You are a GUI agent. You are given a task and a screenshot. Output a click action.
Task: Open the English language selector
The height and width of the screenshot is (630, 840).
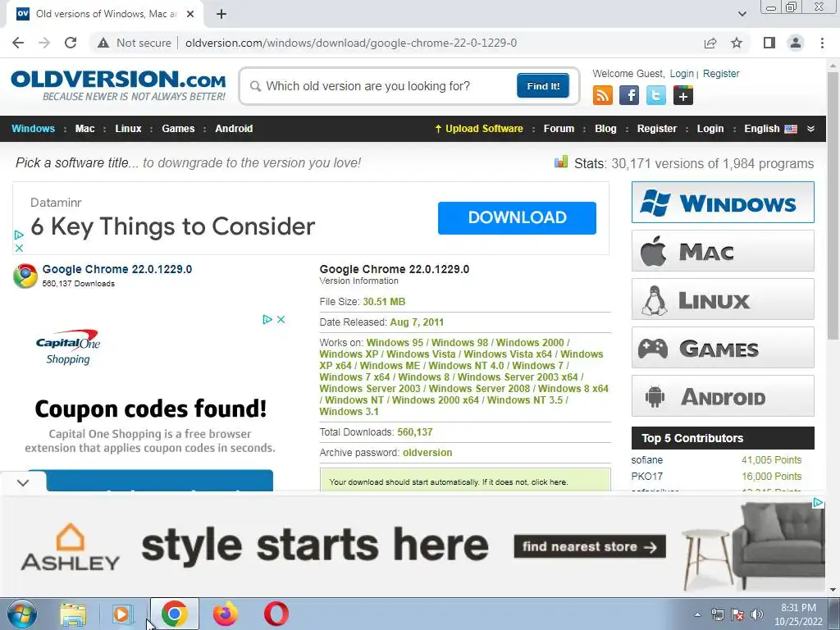770,129
